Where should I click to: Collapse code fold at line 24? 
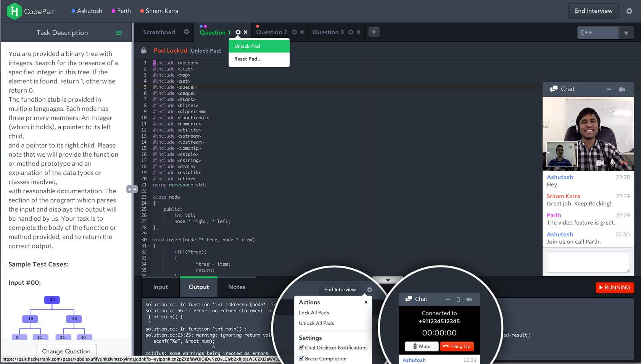point(149,203)
